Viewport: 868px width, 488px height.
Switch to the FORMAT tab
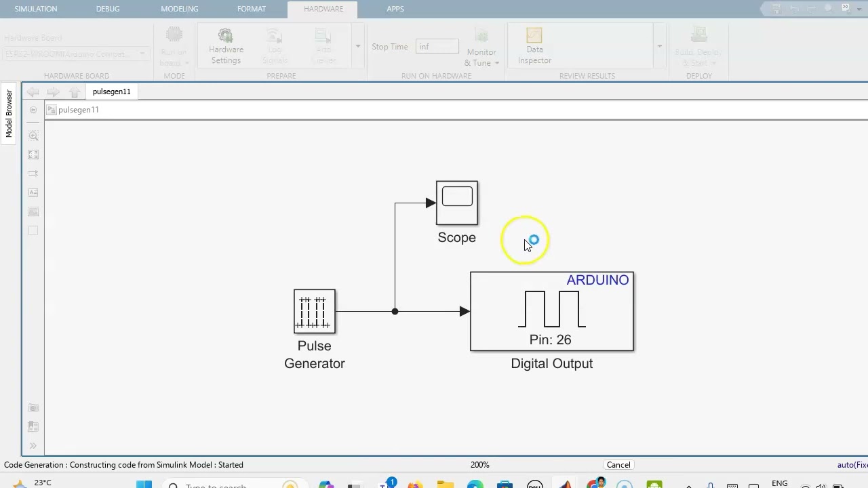click(252, 9)
